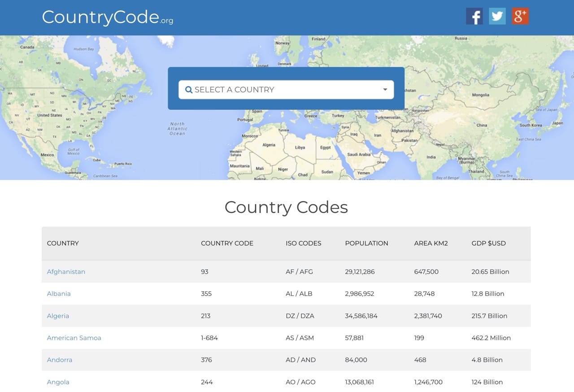Screen dimensions: 574x392
Task: Select population value 2,986,952
Action: 359,293
